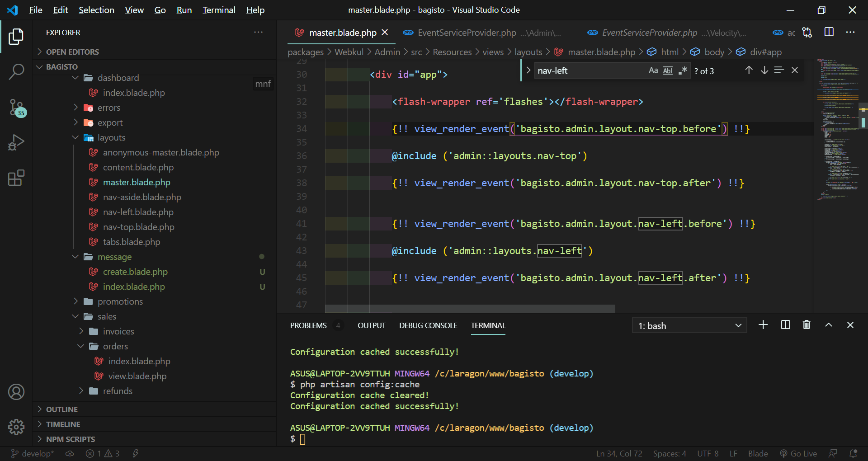Open the File menu

36,10
